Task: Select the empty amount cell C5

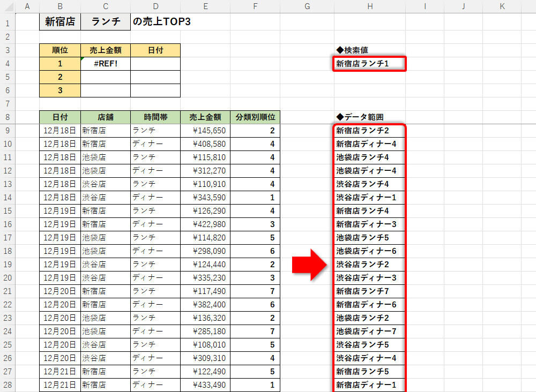Action: point(106,77)
